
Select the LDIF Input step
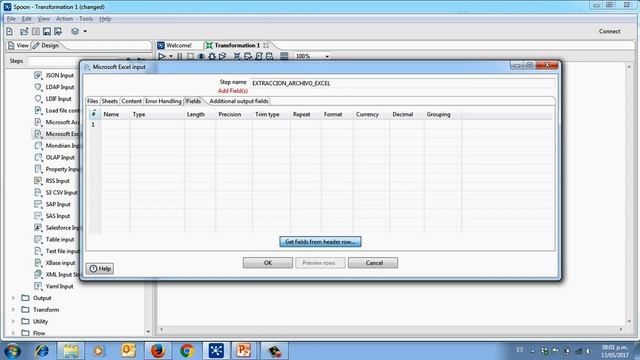(53, 99)
